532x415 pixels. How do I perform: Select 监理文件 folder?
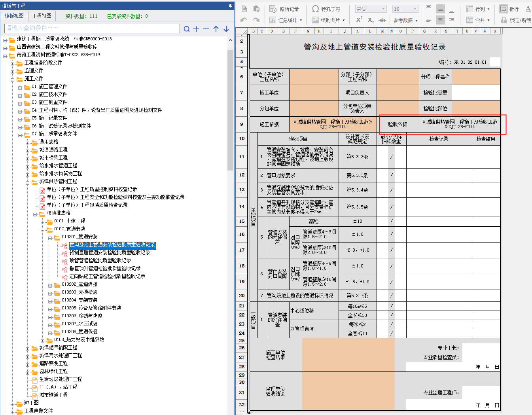pyautogui.click(x=34, y=71)
